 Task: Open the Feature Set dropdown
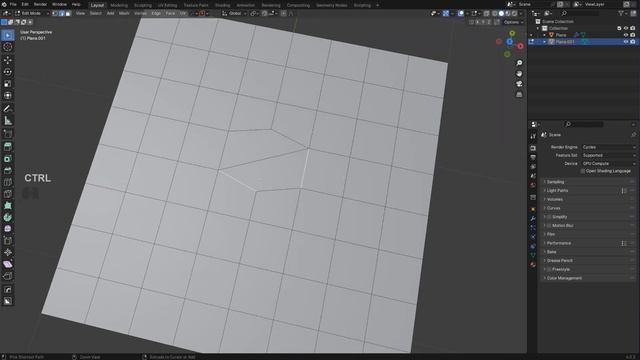[609, 156]
